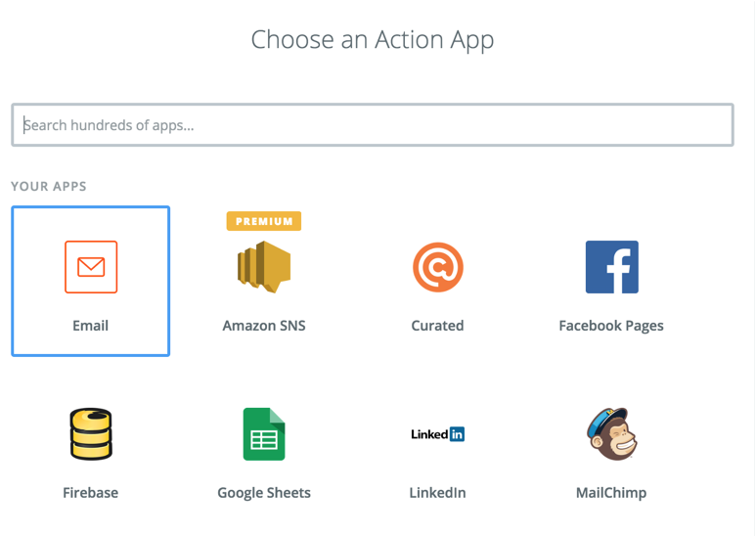Choose the Curated app icon
This screenshot has height=536, width=756.
point(437,266)
